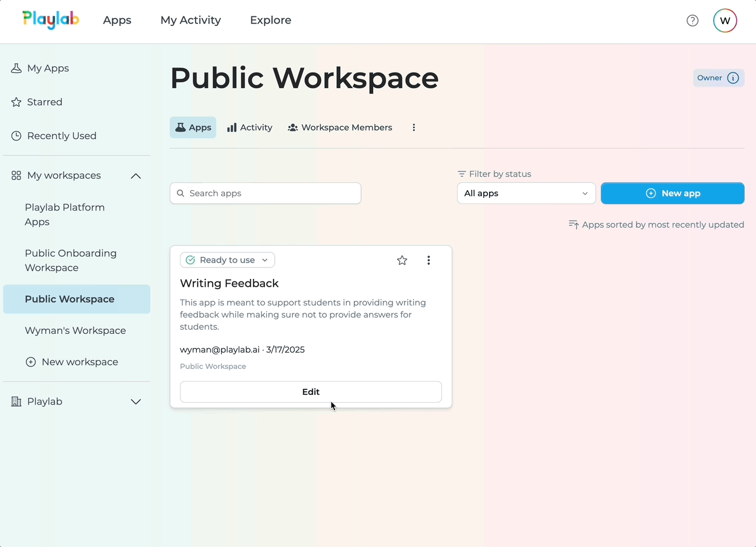The width and height of the screenshot is (756, 547).
Task: Click the Recently Used clock icon
Action: (x=16, y=136)
